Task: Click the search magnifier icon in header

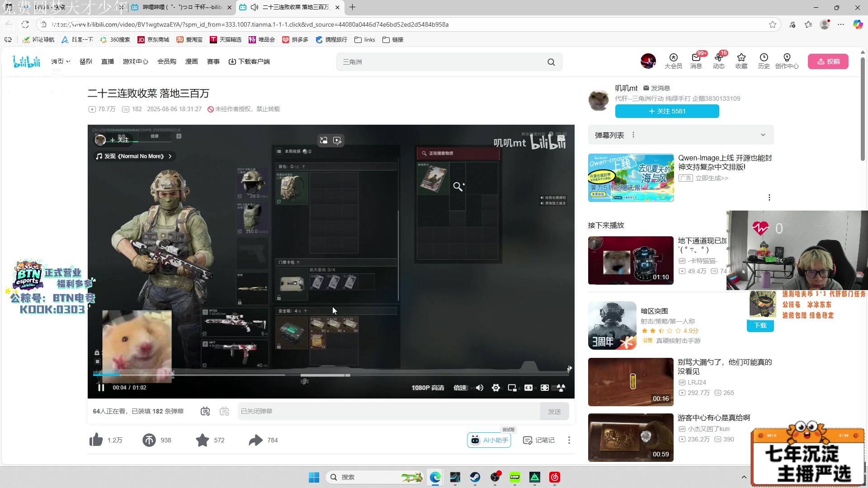Action: coord(551,62)
